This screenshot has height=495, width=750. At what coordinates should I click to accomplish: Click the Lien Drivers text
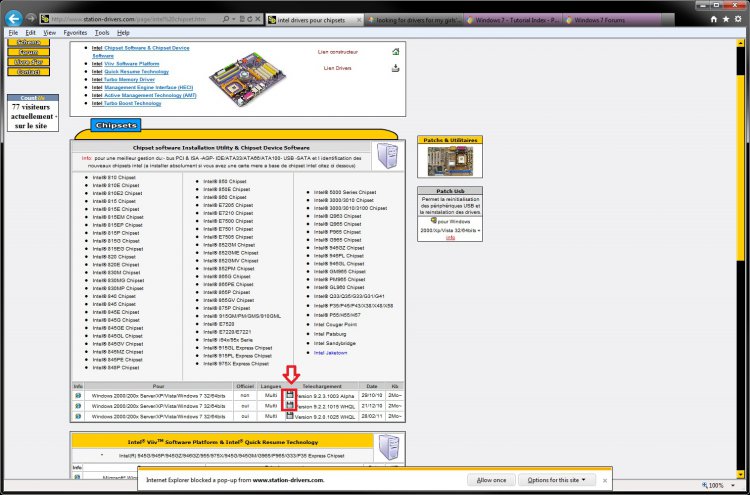pos(337,68)
